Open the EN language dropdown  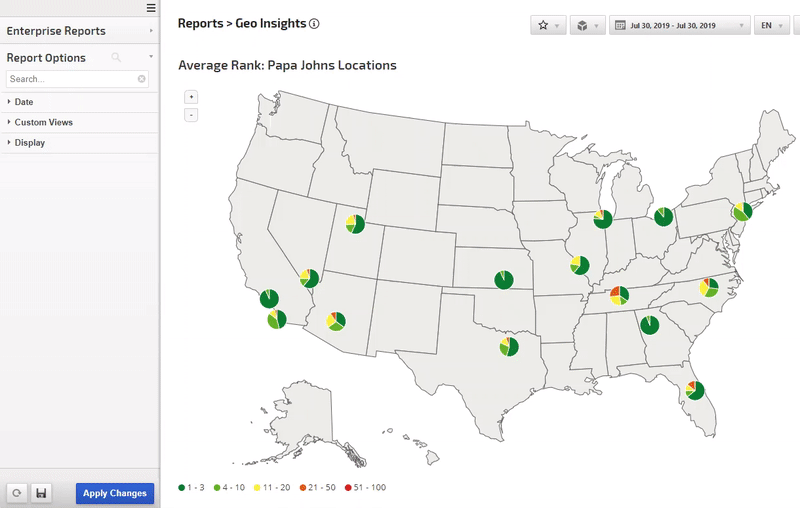coord(771,25)
